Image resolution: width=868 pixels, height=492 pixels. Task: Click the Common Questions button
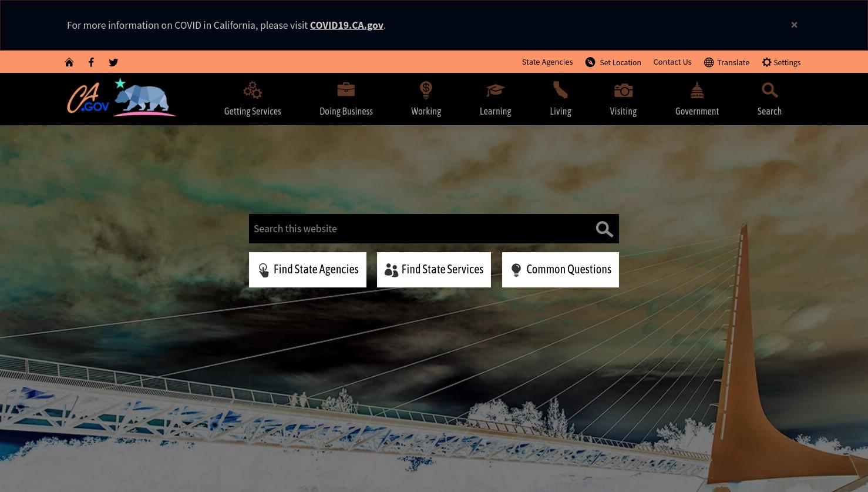[x=560, y=270]
